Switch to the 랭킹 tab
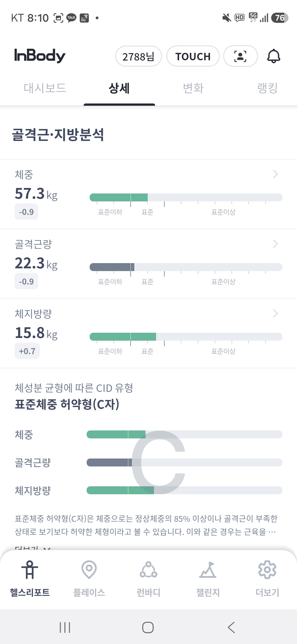297x644 pixels. 267,88
